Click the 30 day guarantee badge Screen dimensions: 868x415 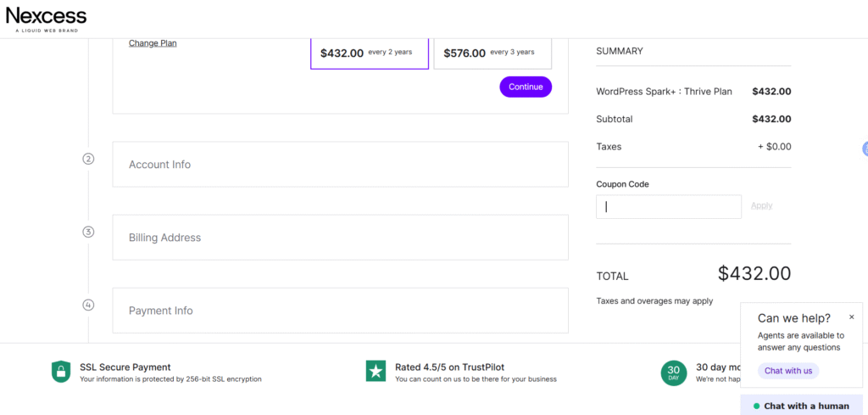coord(673,373)
